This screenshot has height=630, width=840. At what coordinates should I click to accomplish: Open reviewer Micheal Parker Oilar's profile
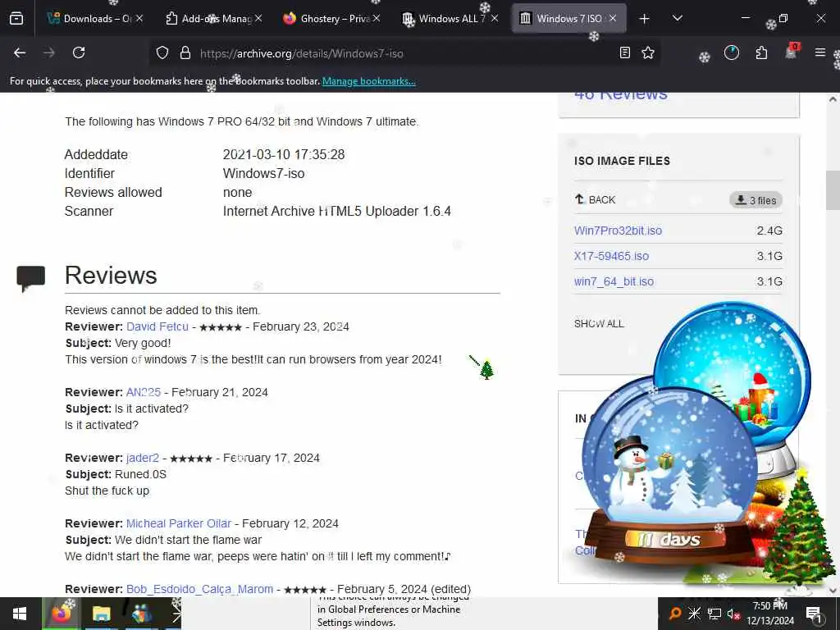[x=178, y=523]
